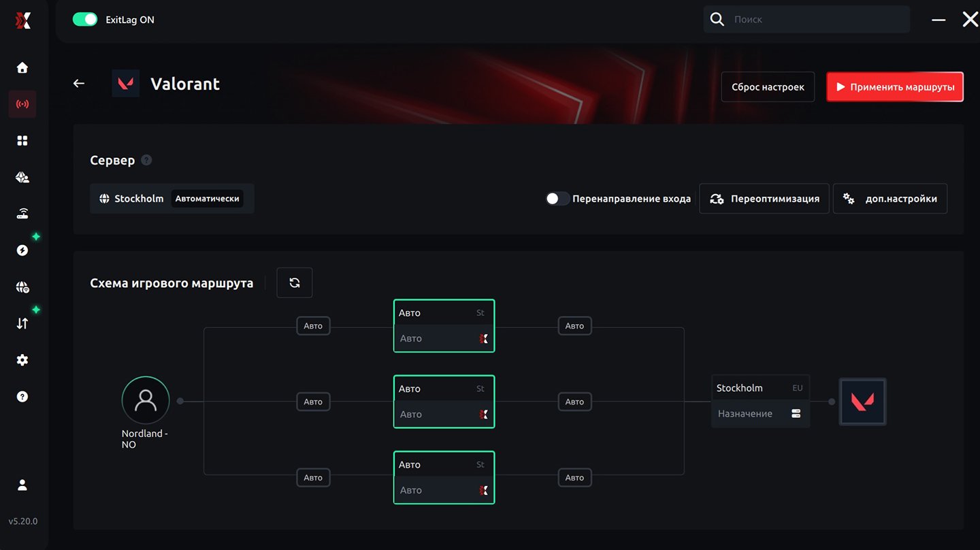Open the Stockholm server selector

click(171, 199)
